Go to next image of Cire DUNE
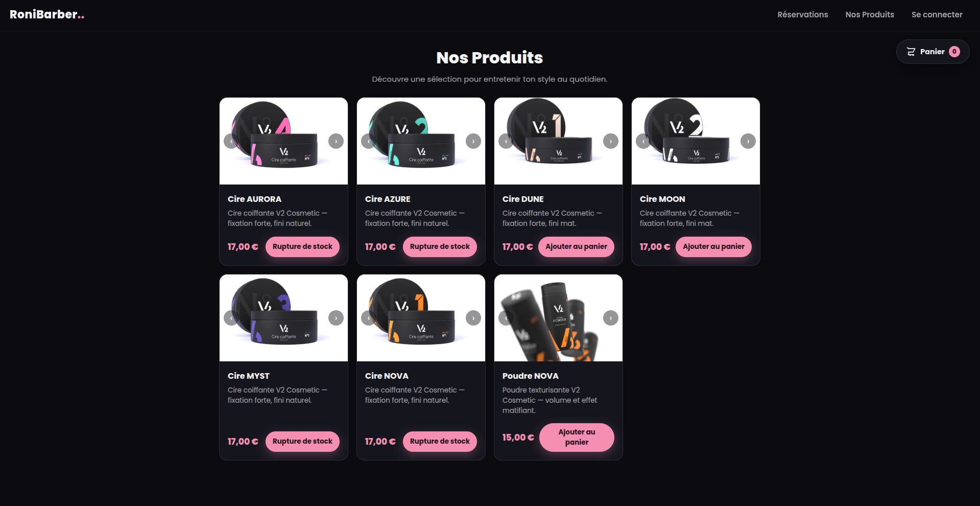 point(611,141)
